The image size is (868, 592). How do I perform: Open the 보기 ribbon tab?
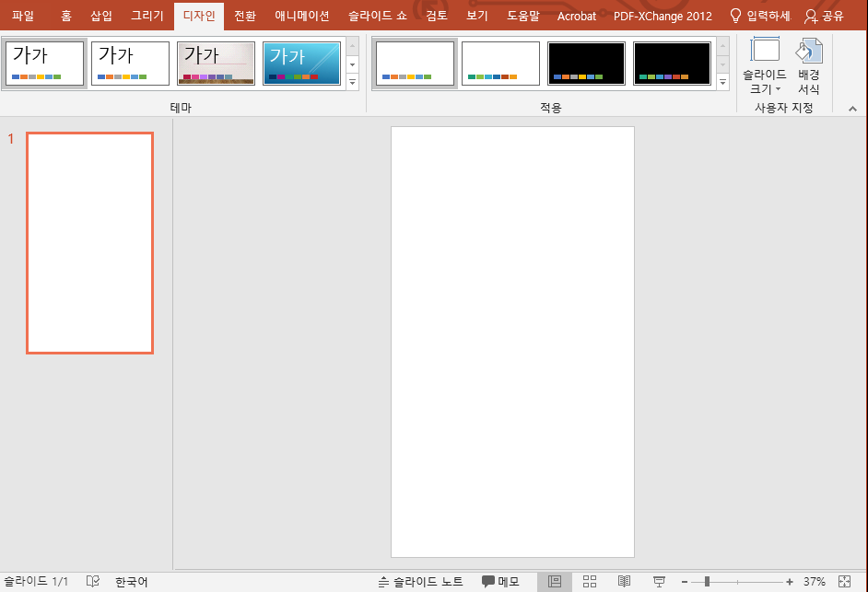coord(476,16)
